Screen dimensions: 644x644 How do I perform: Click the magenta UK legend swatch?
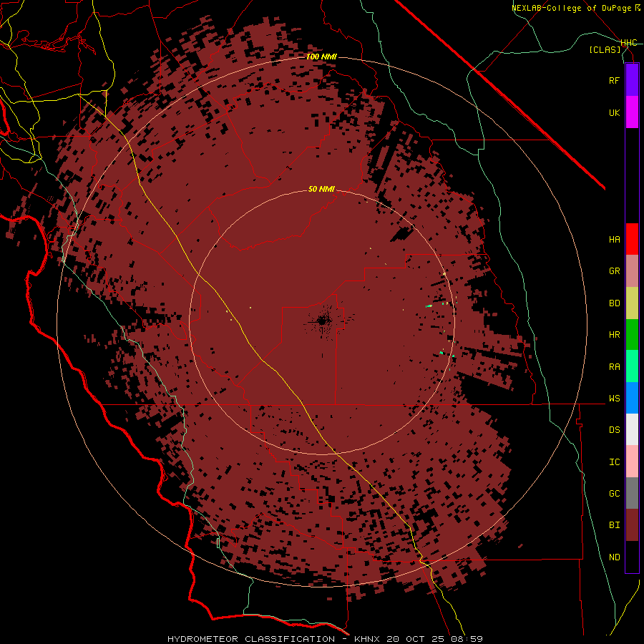point(632,112)
